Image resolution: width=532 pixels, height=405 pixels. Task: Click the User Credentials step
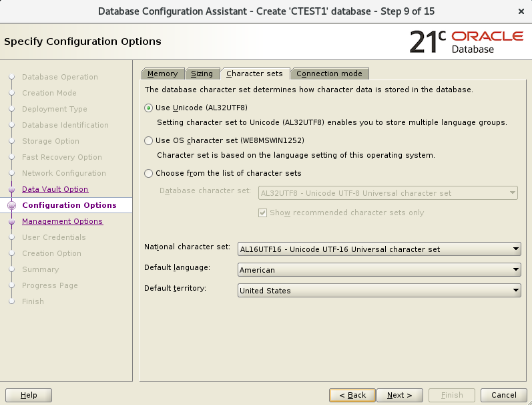pos(54,237)
